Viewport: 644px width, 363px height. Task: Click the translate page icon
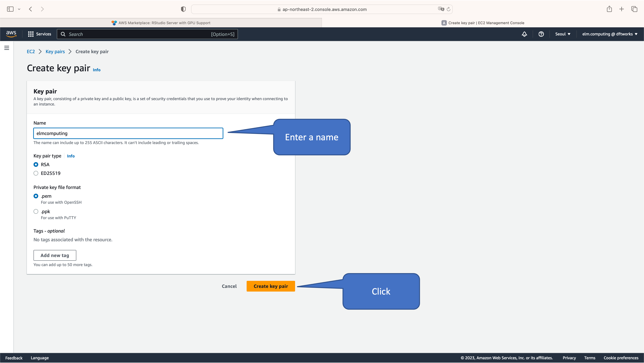coord(441,9)
